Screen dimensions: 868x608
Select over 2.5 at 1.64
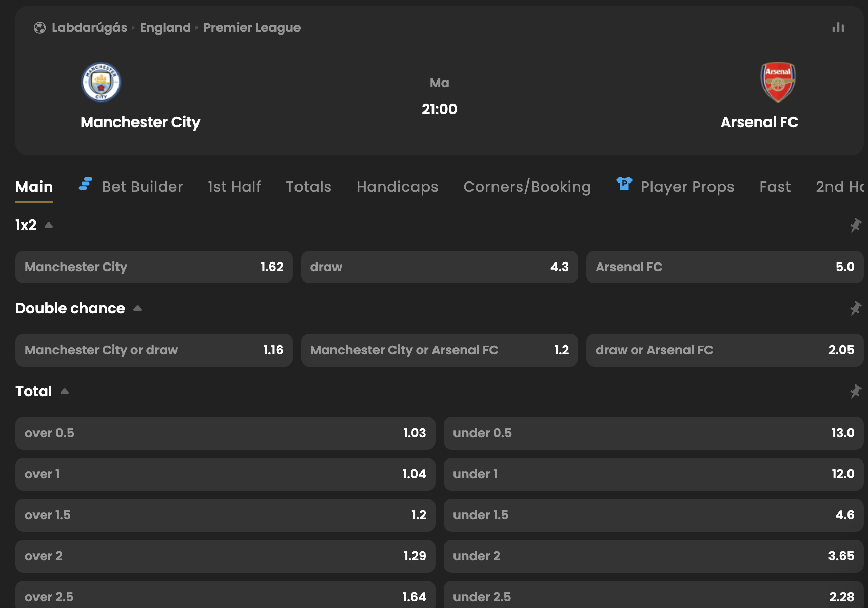(x=225, y=595)
